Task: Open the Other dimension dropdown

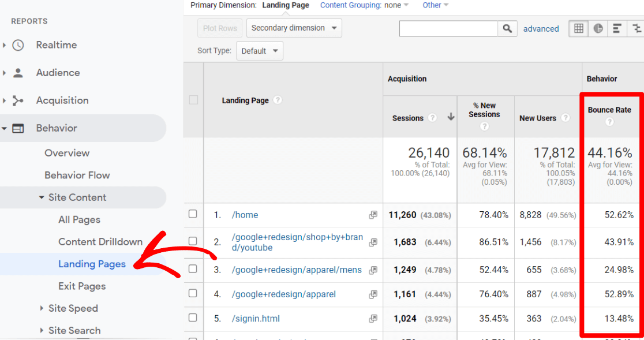Action: [435, 5]
